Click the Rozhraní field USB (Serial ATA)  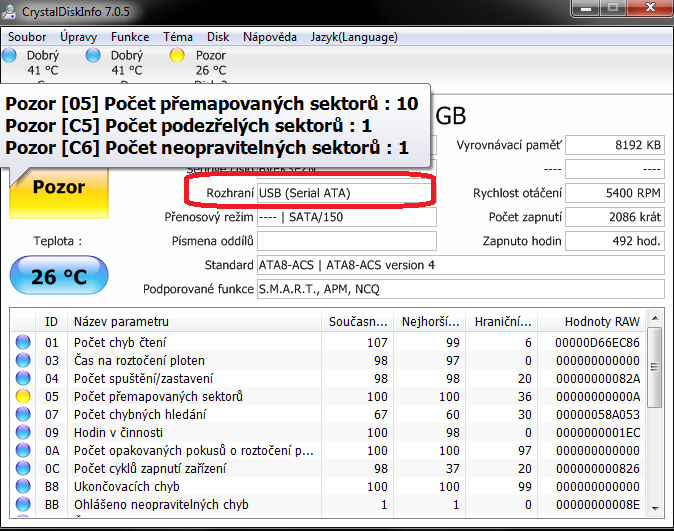pyautogui.click(x=346, y=193)
